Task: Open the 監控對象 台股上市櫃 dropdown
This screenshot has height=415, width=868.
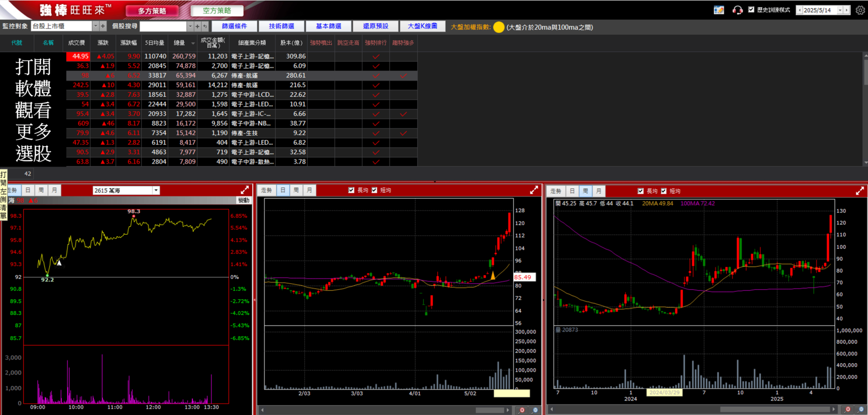Action: [x=95, y=26]
